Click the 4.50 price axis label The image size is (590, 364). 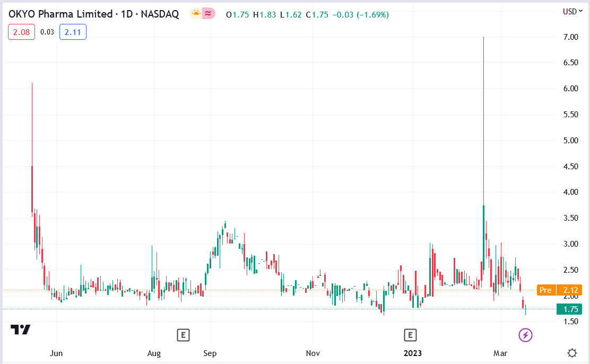570,167
